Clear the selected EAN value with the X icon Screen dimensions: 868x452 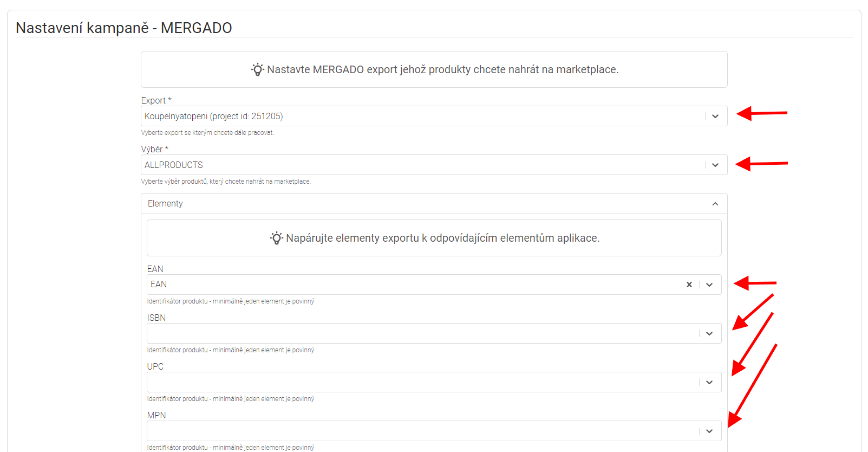[x=689, y=285]
